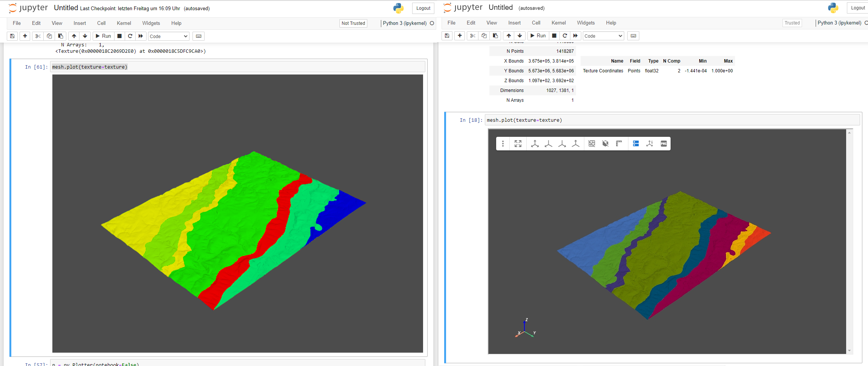Screen dimensions: 868x366
Task: Open the File menu in the left notebook
Action: (x=17, y=23)
